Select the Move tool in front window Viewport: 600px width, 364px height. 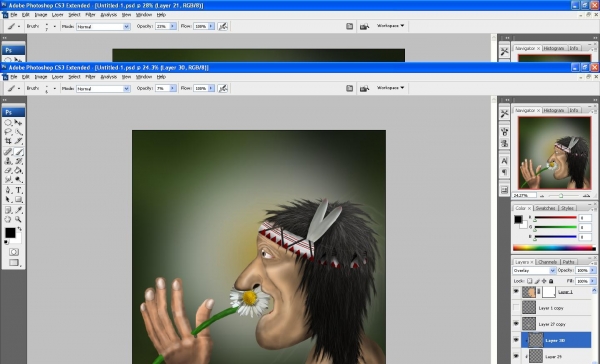pyautogui.click(x=18, y=123)
